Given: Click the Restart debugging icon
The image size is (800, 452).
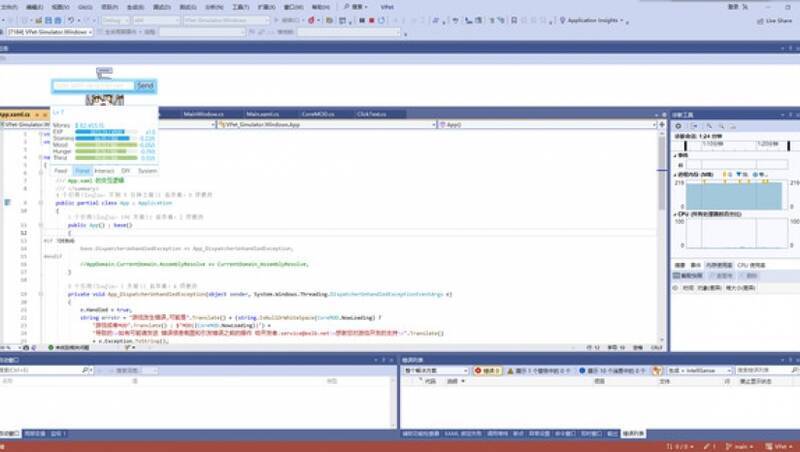Looking at the screenshot, I should (x=383, y=19).
